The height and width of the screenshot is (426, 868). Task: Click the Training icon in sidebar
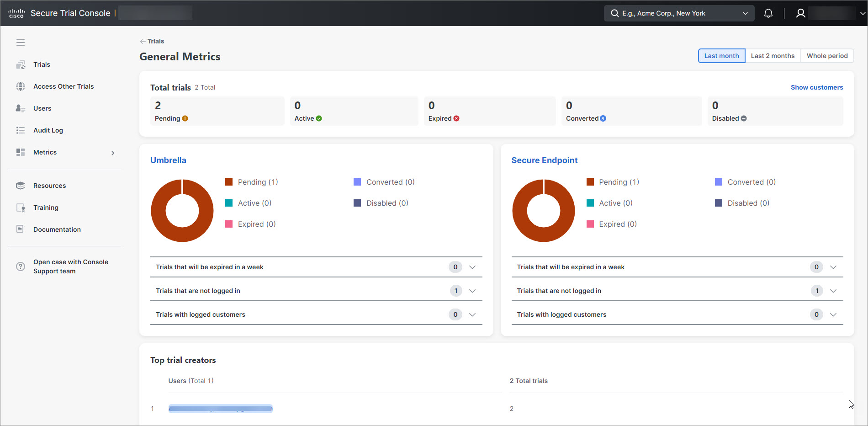tap(21, 208)
